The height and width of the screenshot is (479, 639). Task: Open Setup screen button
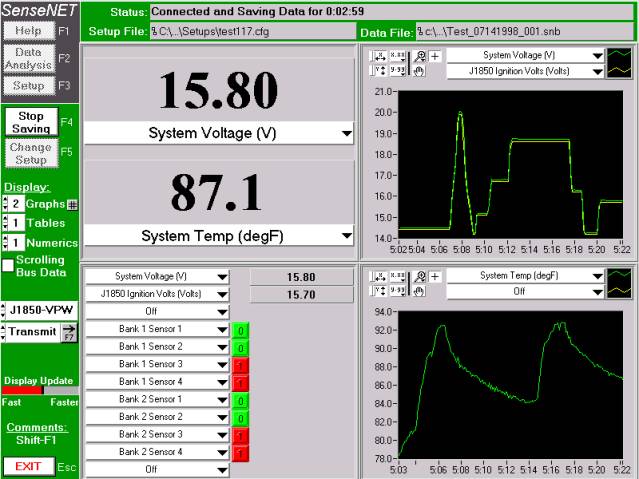click(x=29, y=86)
